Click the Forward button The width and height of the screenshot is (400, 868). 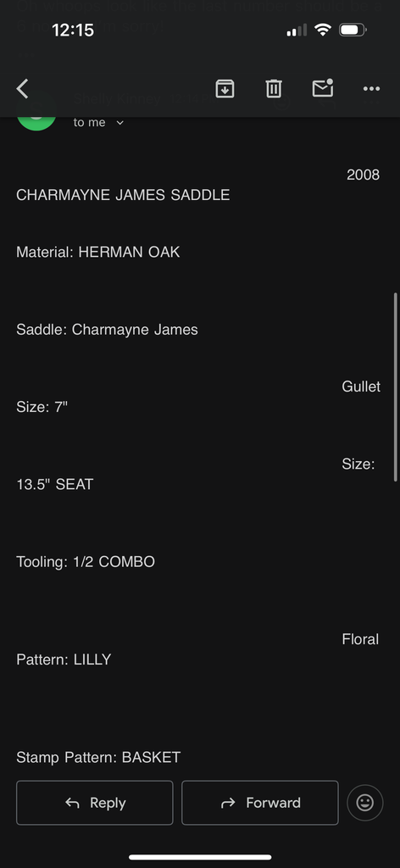coord(260,803)
